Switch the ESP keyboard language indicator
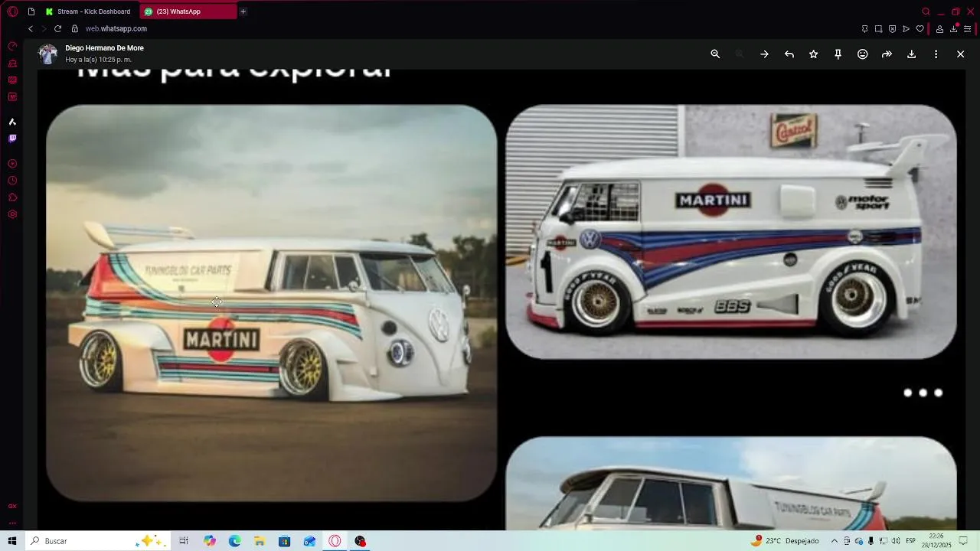The image size is (980, 551). tap(911, 541)
